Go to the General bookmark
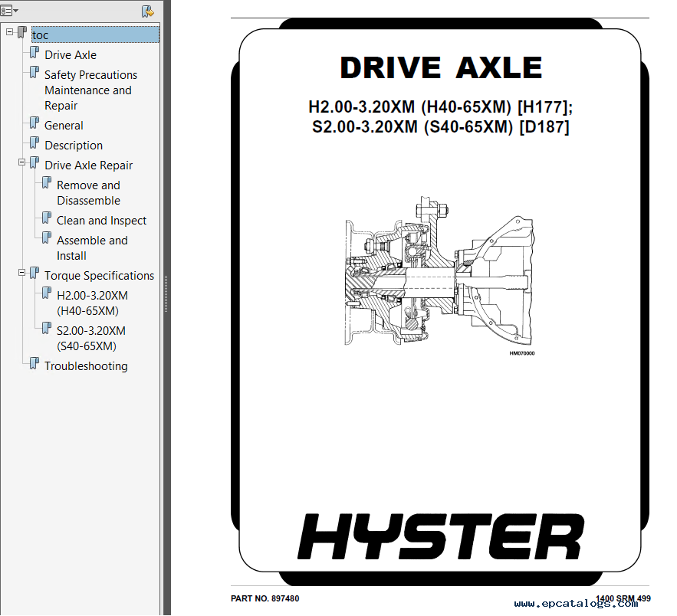Screen dimensions: 677x616 [x=64, y=126]
